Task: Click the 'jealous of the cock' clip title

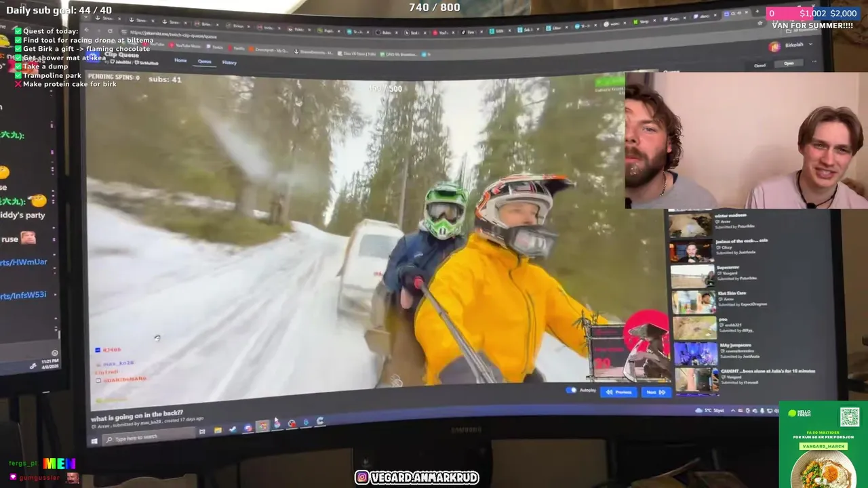Action: coord(741,241)
